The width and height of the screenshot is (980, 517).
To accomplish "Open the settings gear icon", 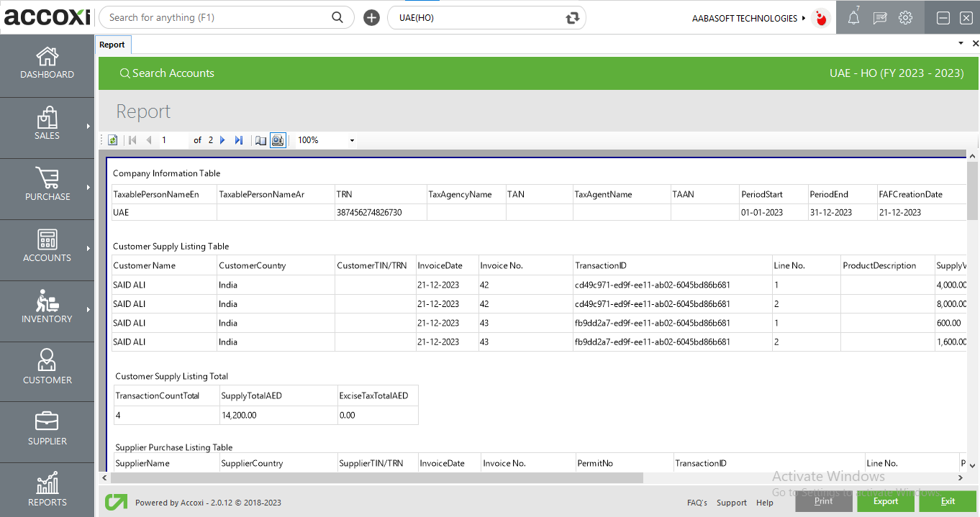I will coord(905,18).
